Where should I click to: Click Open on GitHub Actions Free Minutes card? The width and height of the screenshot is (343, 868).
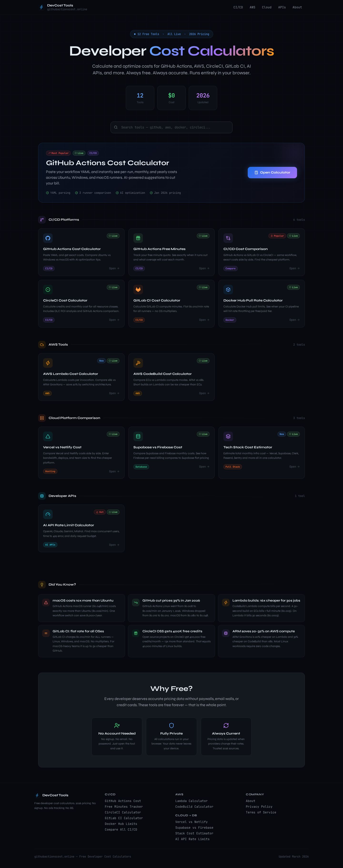pyautogui.click(x=204, y=269)
